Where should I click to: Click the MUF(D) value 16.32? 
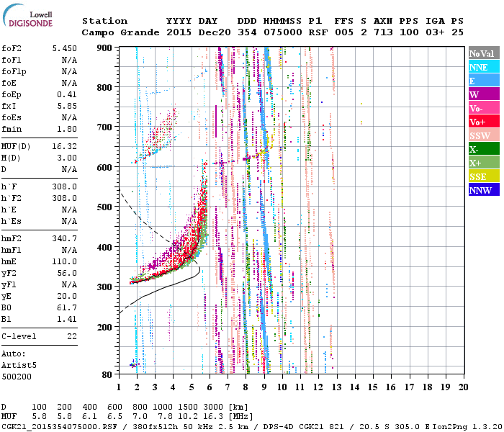(x=65, y=147)
